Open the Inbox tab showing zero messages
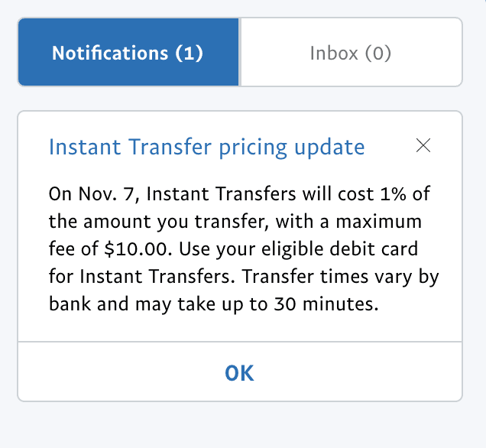 coord(351,52)
